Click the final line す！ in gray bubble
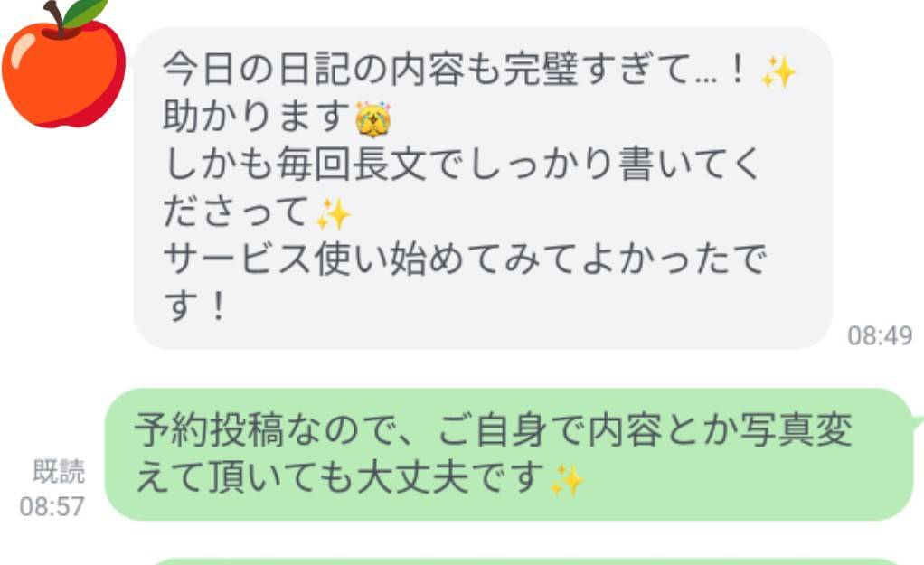This screenshot has height=565, width=924. tap(194, 306)
